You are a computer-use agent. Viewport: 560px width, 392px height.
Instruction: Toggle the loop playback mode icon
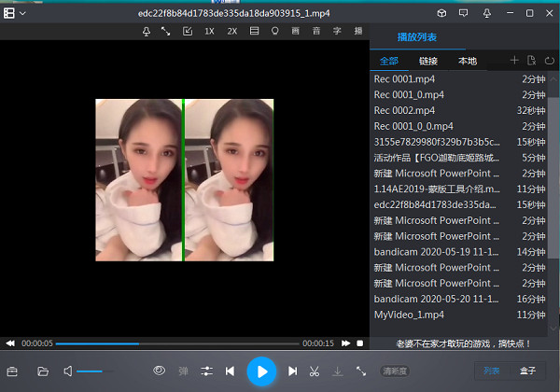click(x=550, y=61)
